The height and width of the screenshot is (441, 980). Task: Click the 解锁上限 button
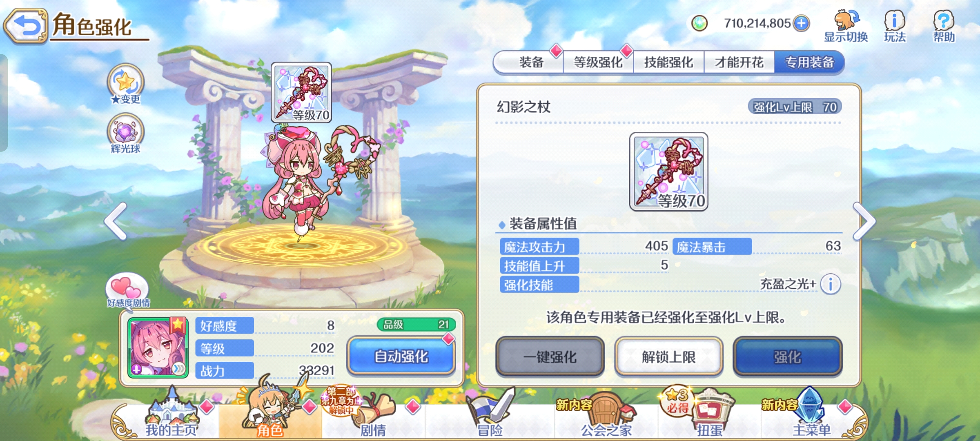(669, 357)
